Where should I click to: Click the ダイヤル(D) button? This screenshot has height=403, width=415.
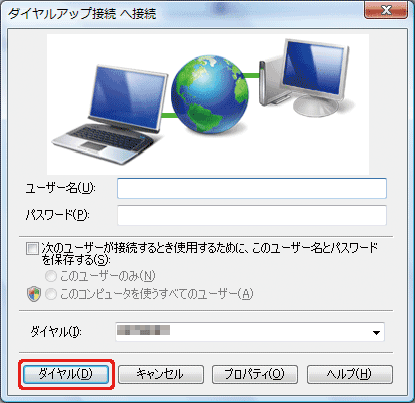click(x=66, y=374)
